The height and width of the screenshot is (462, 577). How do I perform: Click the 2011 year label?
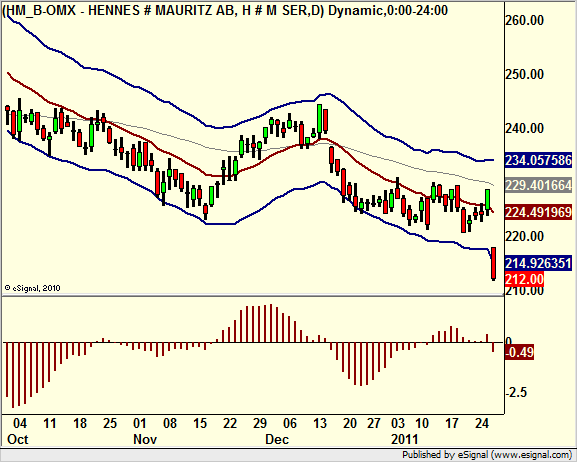pyautogui.click(x=405, y=439)
